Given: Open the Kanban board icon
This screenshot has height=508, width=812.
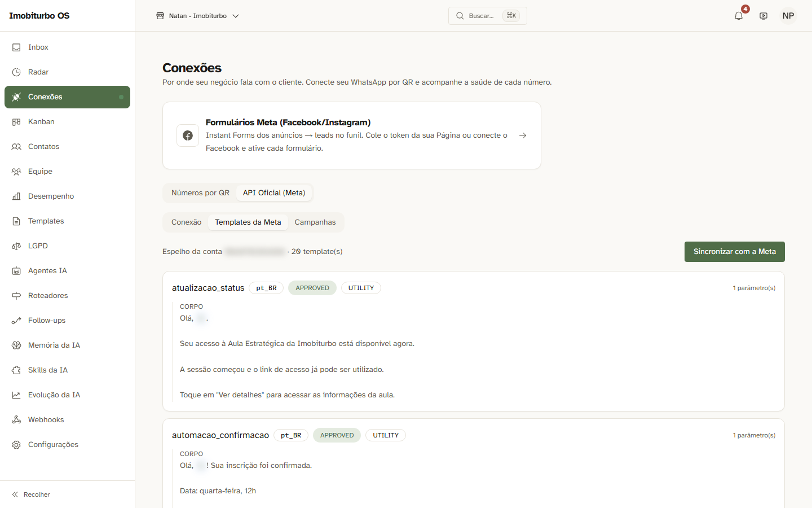Looking at the screenshot, I should click(x=16, y=122).
